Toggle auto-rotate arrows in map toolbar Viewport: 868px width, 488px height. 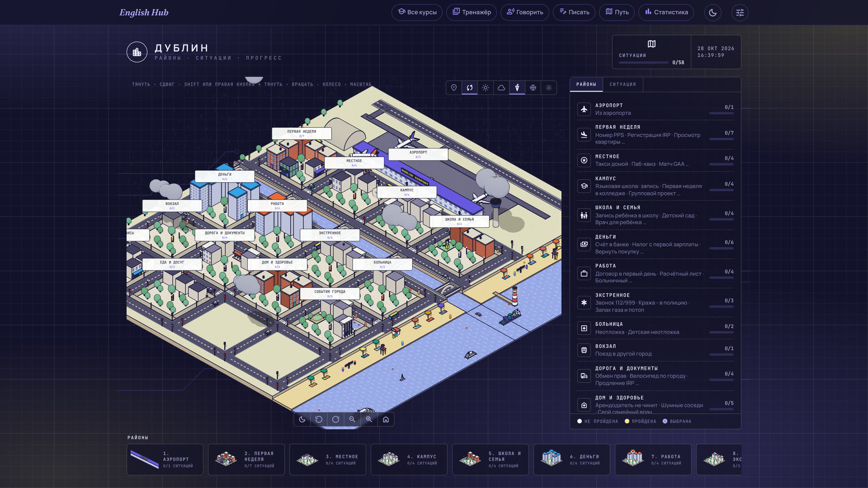[x=469, y=87]
